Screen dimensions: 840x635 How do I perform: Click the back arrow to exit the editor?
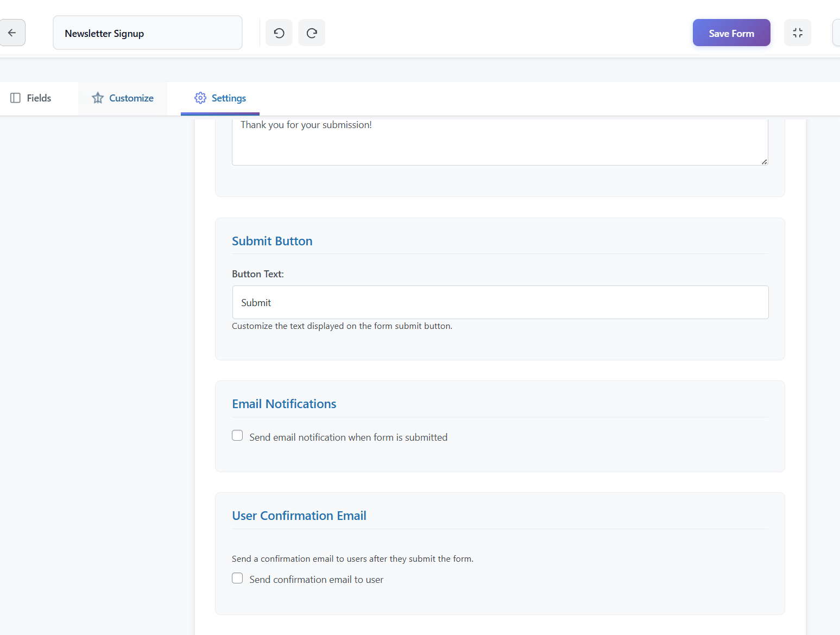click(12, 33)
